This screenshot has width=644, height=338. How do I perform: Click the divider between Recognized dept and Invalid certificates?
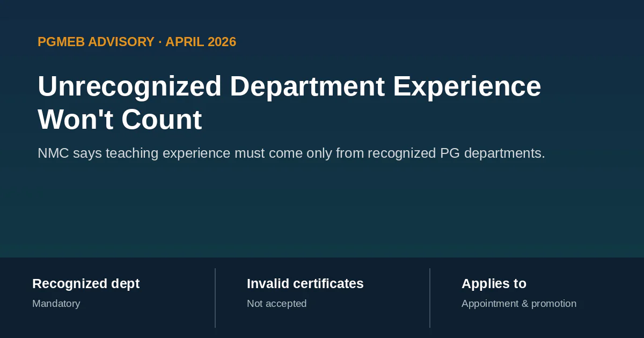[215, 298]
